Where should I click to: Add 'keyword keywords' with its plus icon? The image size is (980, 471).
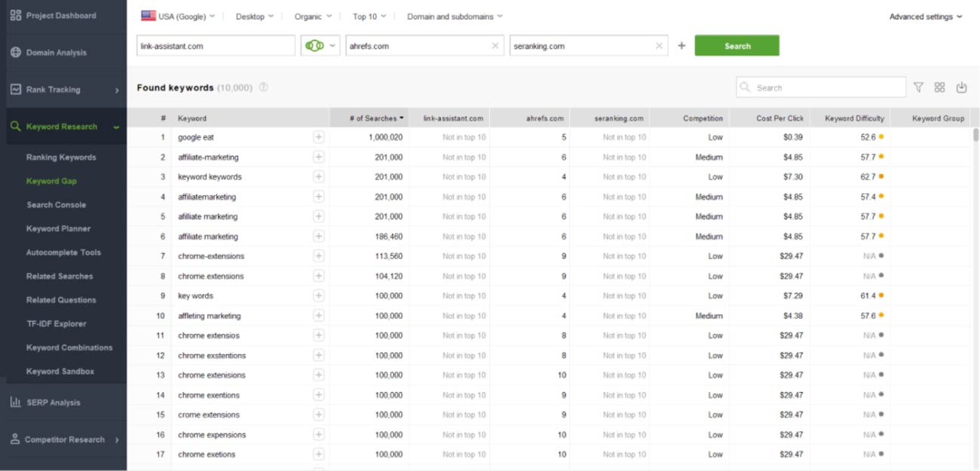click(319, 177)
